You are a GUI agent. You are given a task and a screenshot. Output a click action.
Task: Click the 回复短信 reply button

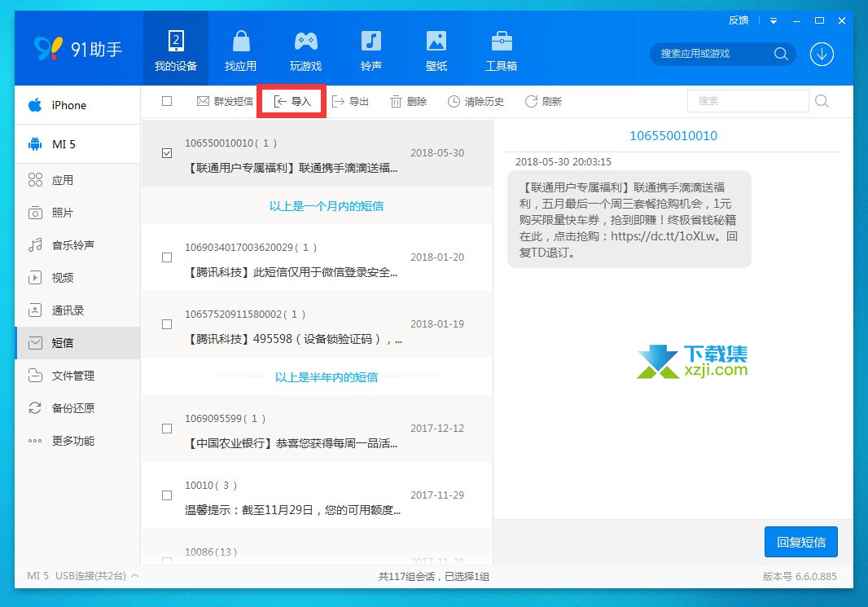click(x=801, y=542)
